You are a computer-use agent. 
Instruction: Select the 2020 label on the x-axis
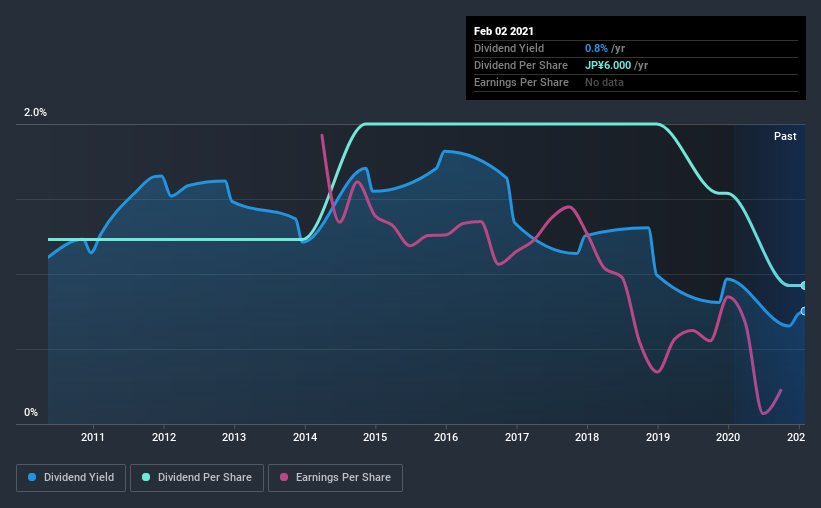[x=728, y=437]
